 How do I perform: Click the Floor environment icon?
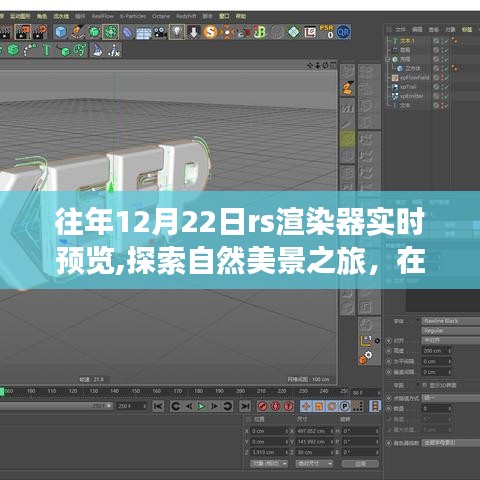(144, 32)
